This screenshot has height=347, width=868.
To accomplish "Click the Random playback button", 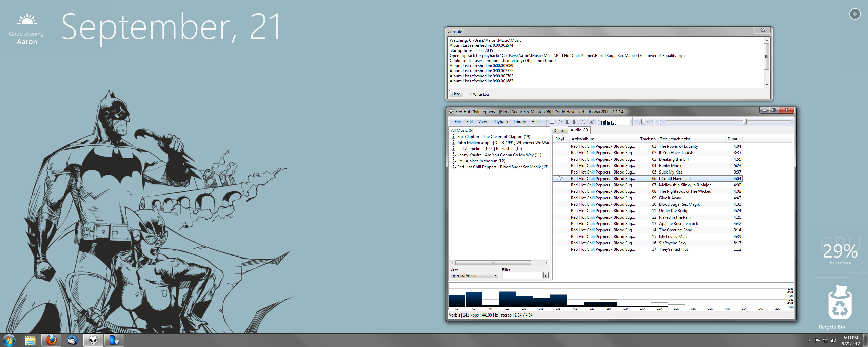I will [591, 122].
